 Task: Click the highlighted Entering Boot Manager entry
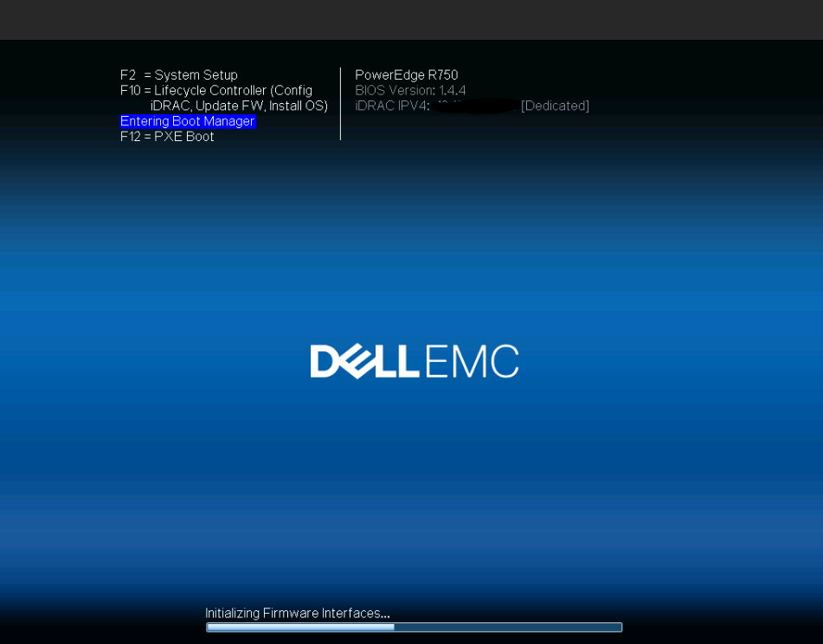188,121
